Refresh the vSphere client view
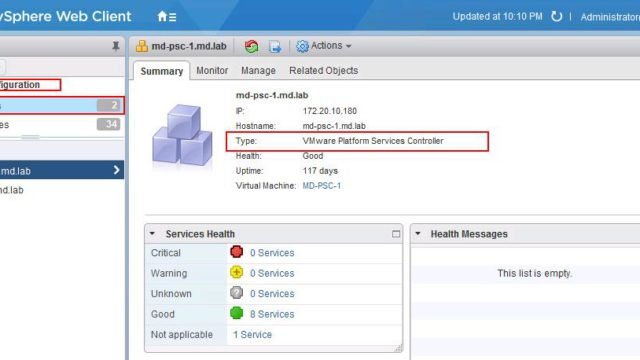 pyautogui.click(x=556, y=17)
